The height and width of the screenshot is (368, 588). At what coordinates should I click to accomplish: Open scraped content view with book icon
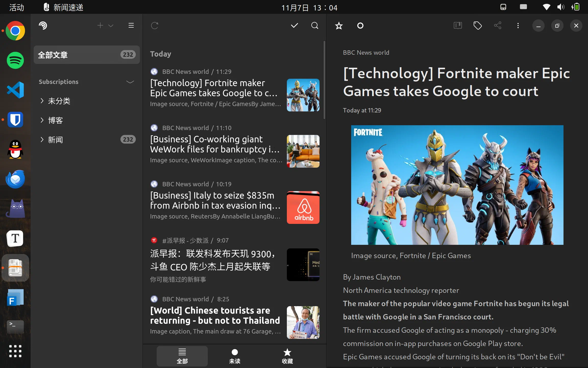[457, 26]
